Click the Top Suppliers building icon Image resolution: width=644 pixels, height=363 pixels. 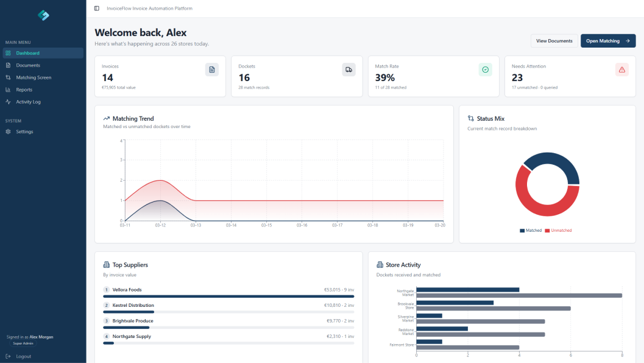coord(107,264)
